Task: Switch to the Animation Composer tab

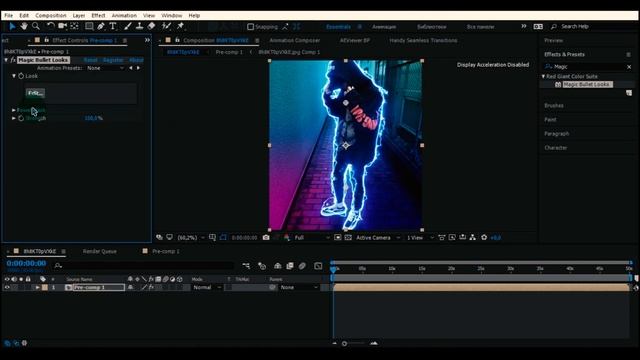Action: (295, 40)
